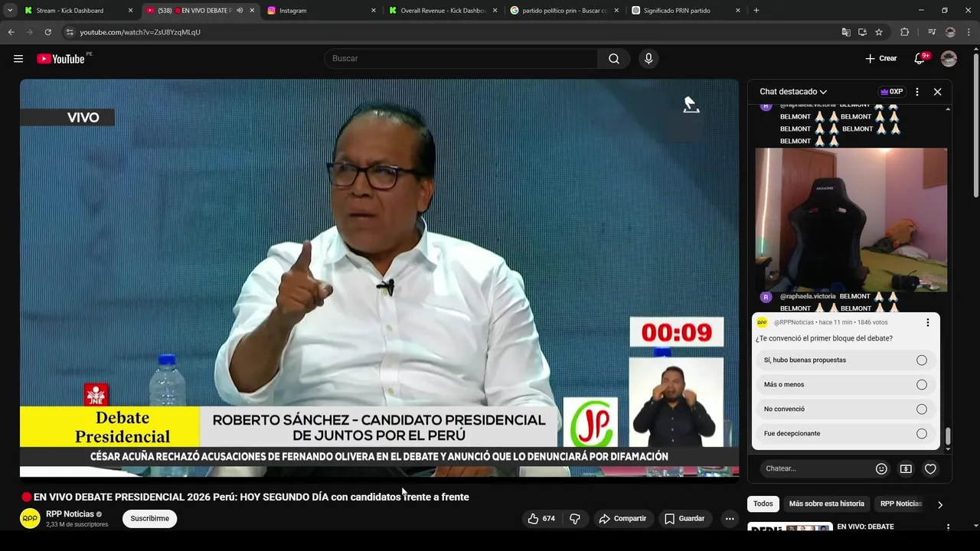Click the Suscribirme button
Screen dimensions: 980x551
point(149,519)
